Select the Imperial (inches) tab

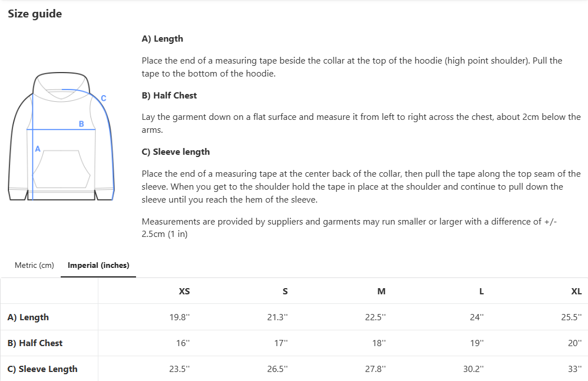point(98,266)
